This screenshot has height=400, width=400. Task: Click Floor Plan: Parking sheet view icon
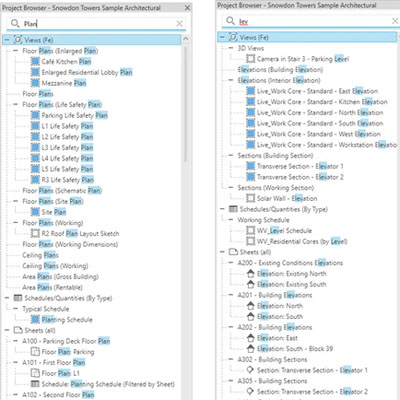coord(35,352)
